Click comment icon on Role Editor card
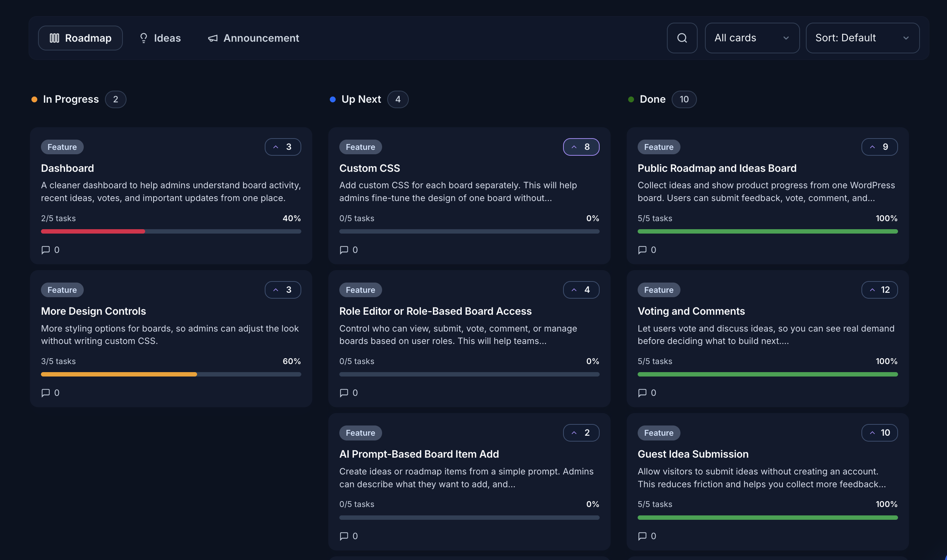 coord(344,393)
